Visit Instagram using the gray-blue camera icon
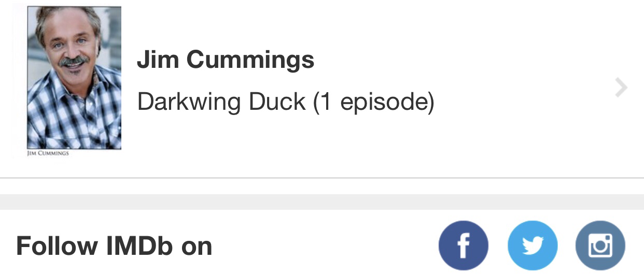The width and height of the screenshot is (644, 274). coord(600,246)
